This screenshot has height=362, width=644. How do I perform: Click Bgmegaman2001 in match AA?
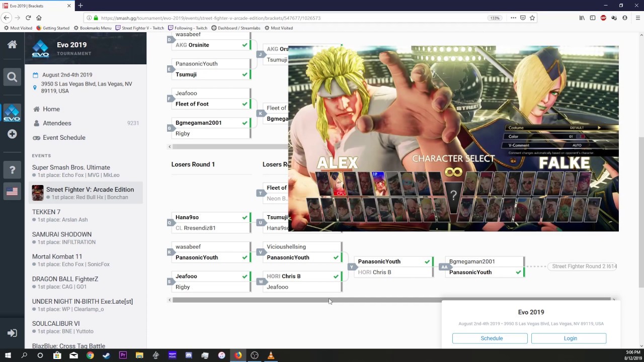[x=472, y=261]
